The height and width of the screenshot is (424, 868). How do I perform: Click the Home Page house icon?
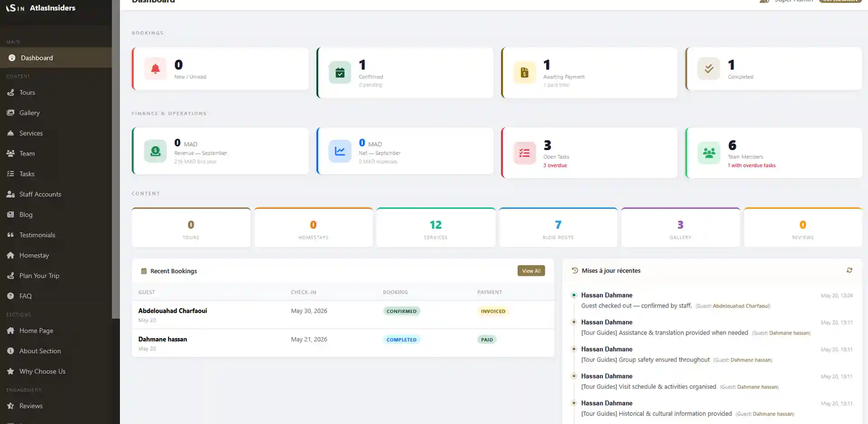click(x=10, y=331)
